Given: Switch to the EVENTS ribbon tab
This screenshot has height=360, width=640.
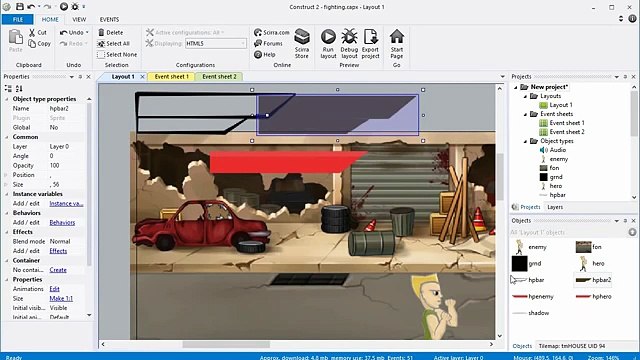Looking at the screenshot, I should click(x=109, y=19).
